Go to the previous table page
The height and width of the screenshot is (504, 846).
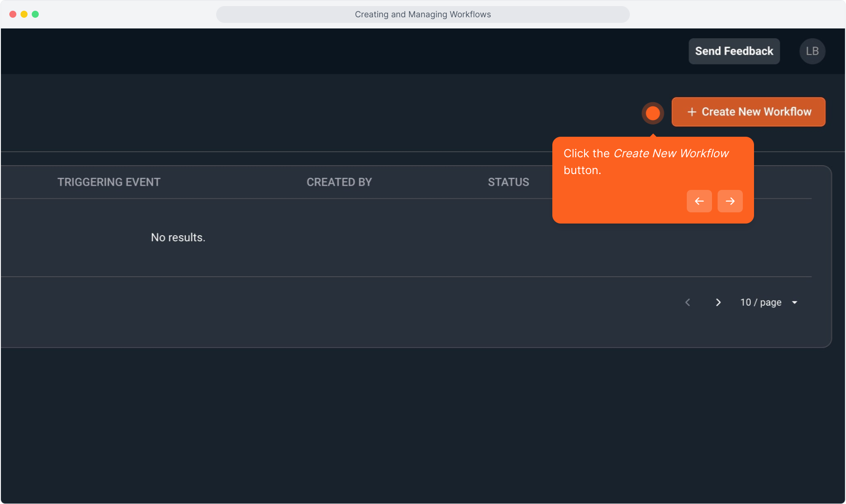(x=687, y=302)
